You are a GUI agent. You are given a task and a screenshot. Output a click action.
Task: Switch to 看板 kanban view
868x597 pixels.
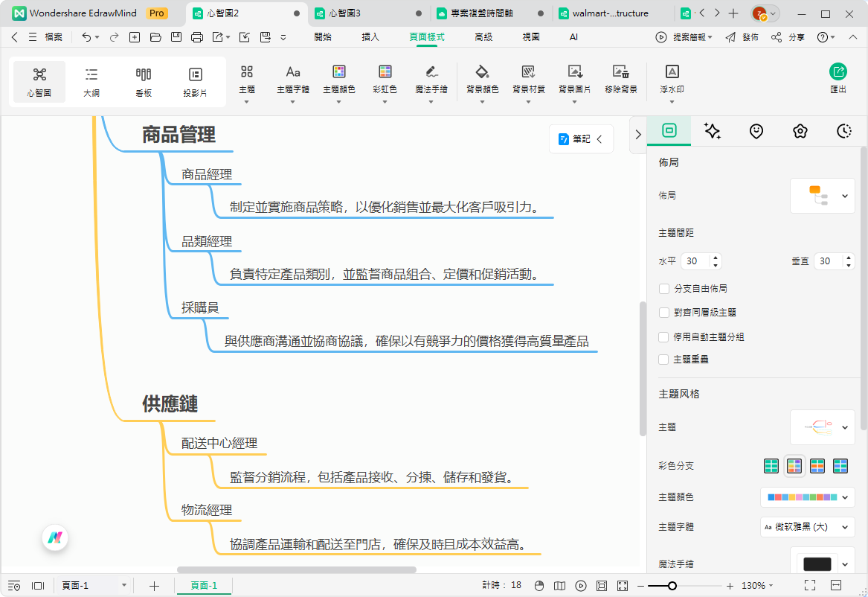[x=144, y=81]
